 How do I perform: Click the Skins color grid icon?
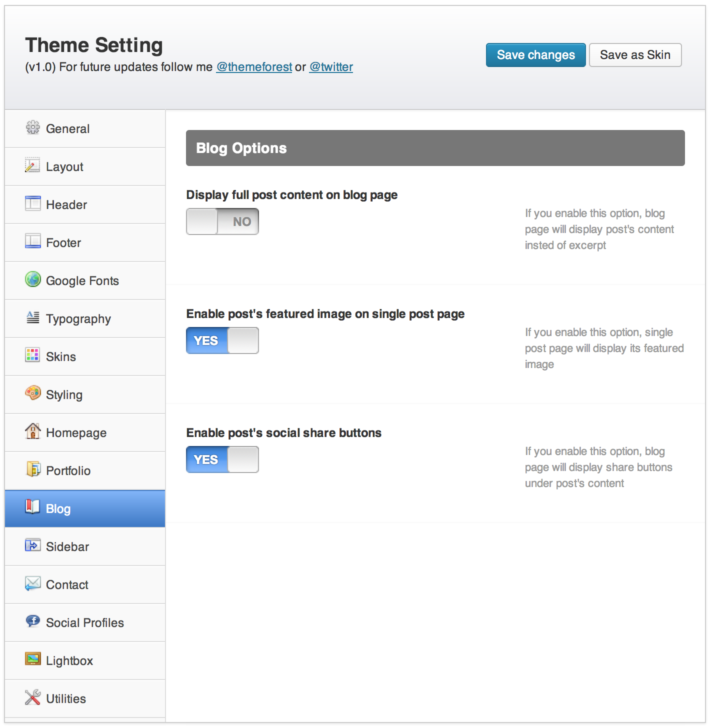click(32, 355)
